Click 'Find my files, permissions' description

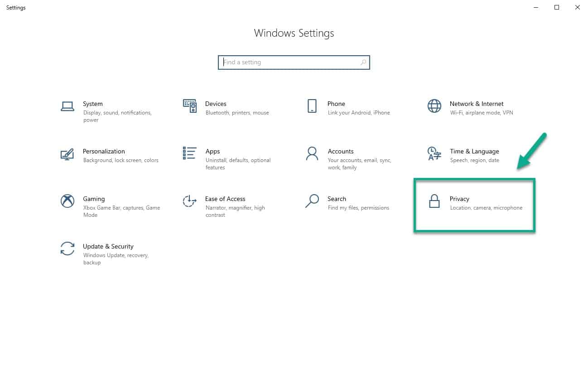358,208
